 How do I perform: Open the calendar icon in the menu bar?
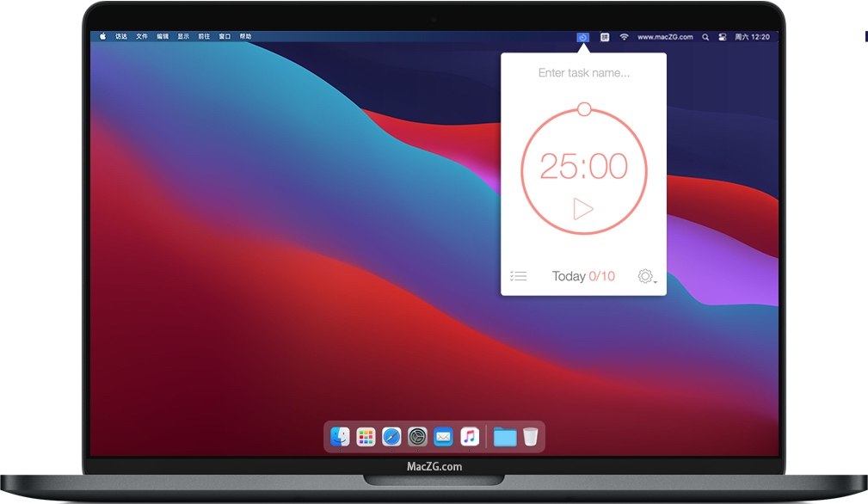605,37
